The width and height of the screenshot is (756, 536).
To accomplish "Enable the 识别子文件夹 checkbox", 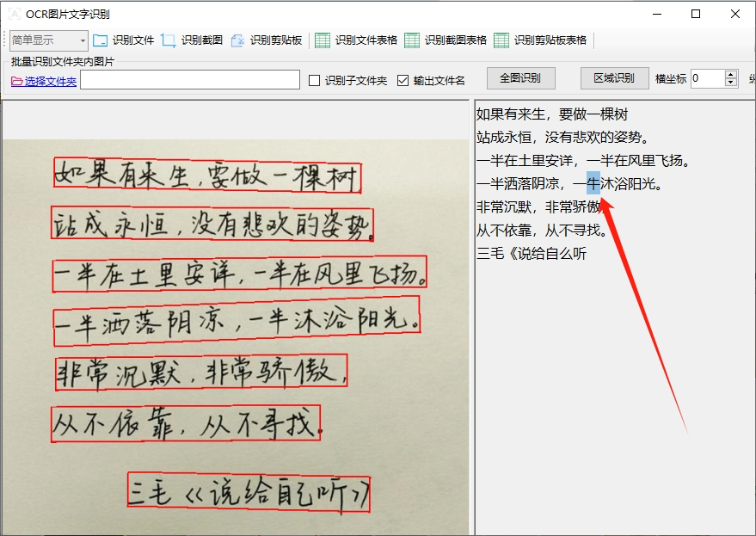I will click(x=316, y=78).
